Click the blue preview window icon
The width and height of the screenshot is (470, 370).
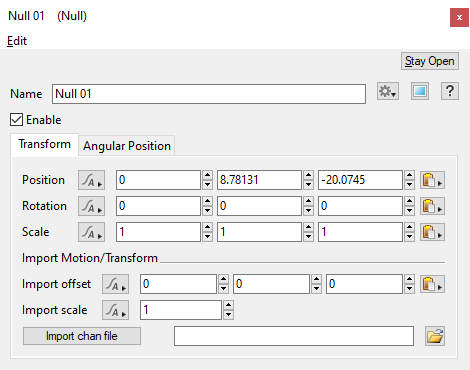(x=420, y=91)
